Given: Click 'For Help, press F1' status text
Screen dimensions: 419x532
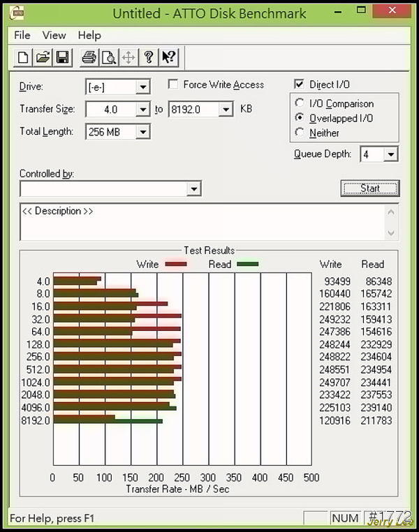Looking at the screenshot, I should [x=52, y=519].
